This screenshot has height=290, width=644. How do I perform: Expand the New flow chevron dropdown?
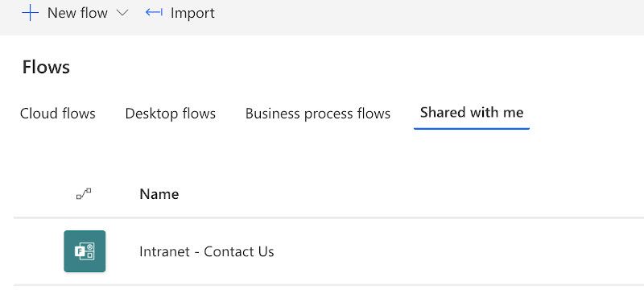[122, 13]
